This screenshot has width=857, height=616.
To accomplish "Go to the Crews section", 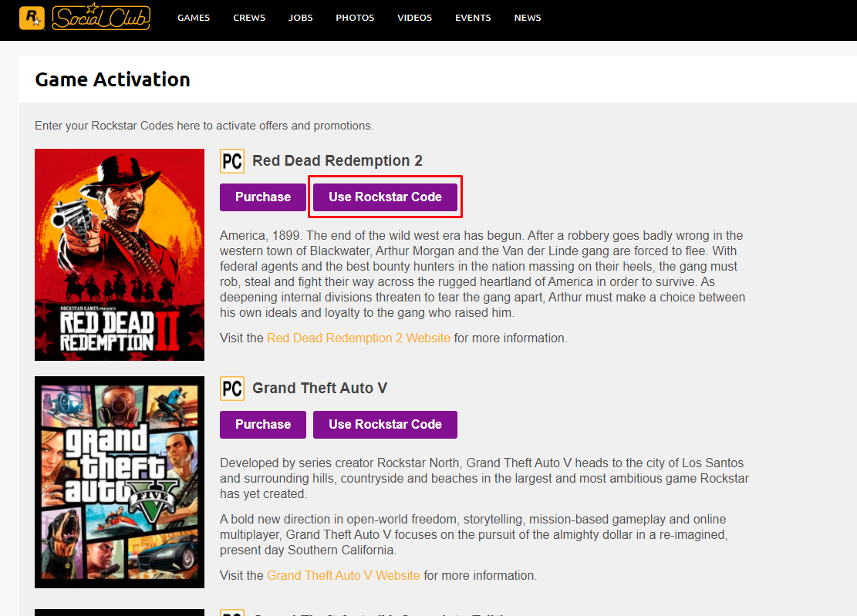I will (249, 18).
